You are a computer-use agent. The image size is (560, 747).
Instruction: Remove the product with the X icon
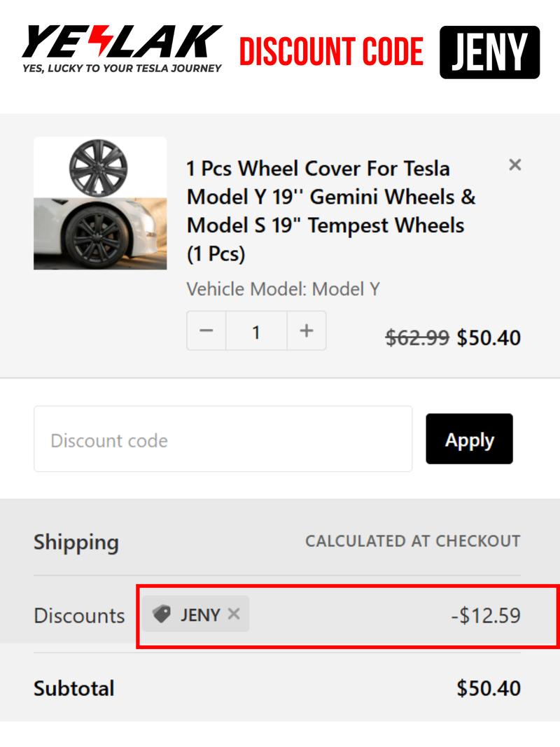point(515,165)
